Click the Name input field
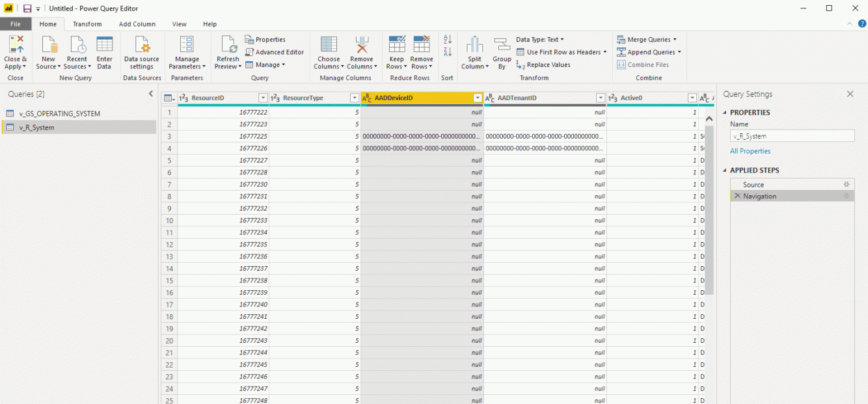The image size is (868, 404). point(792,135)
